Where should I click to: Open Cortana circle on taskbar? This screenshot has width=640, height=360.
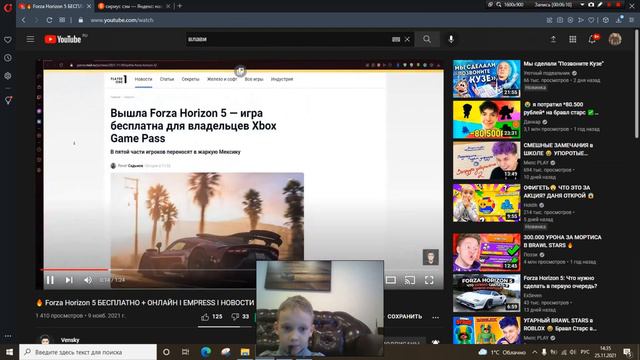pyautogui.click(x=166, y=352)
